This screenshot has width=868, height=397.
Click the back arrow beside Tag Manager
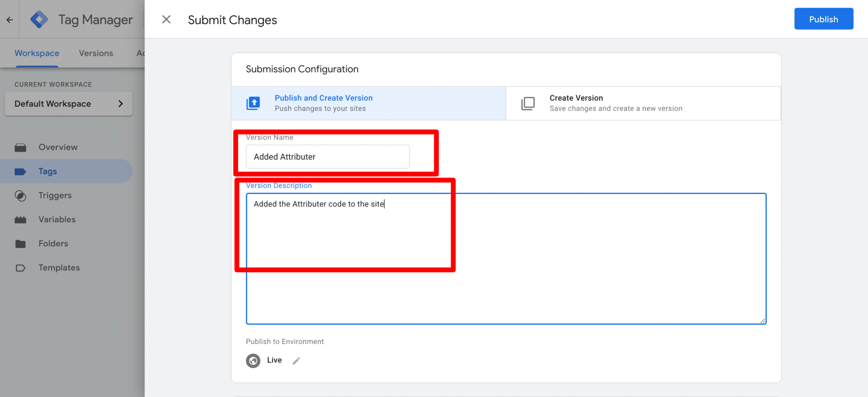point(9,19)
